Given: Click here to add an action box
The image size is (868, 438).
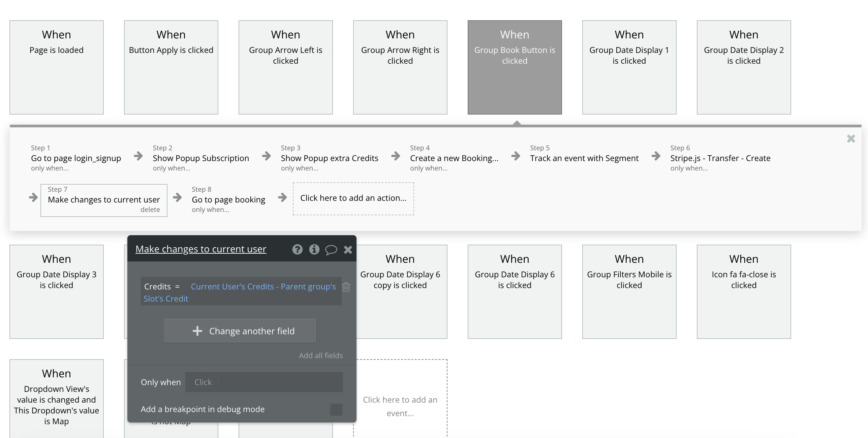Looking at the screenshot, I should pos(353,198).
